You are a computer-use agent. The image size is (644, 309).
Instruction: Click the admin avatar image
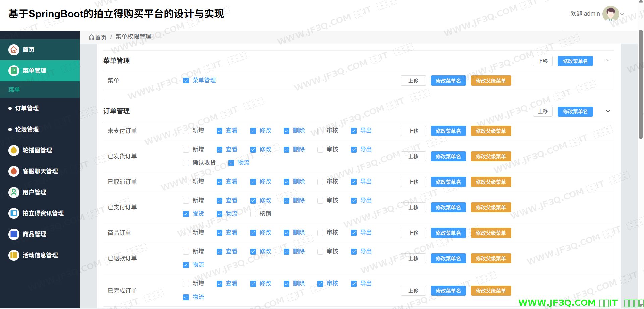tap(610, 14)
